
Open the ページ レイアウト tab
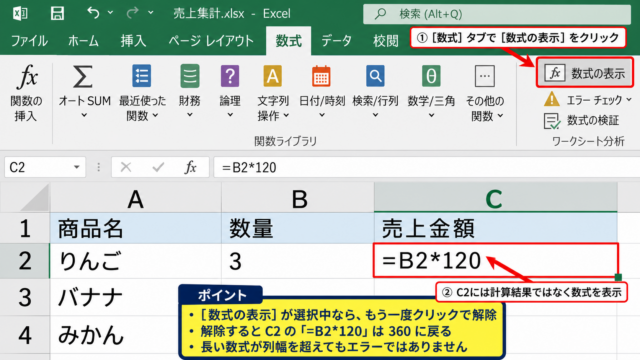point(211,41)
